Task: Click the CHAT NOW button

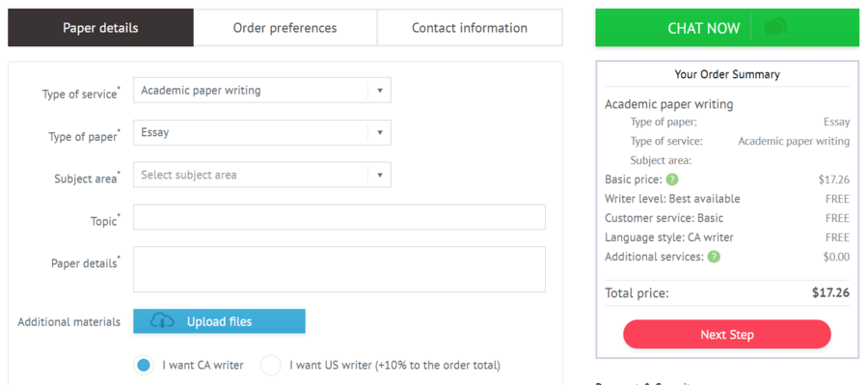Action: 727,28
